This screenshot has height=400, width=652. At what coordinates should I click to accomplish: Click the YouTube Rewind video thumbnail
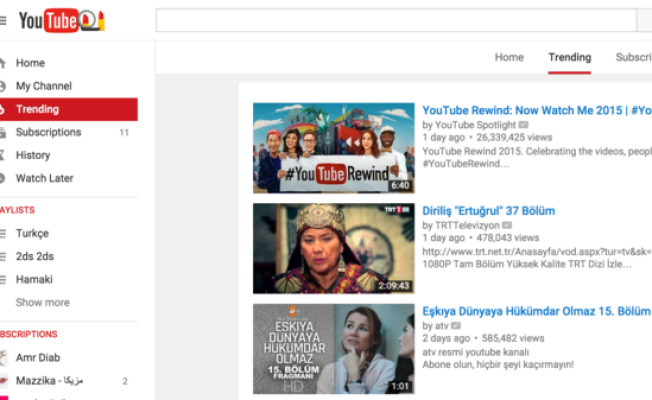(x=333, y=148)
